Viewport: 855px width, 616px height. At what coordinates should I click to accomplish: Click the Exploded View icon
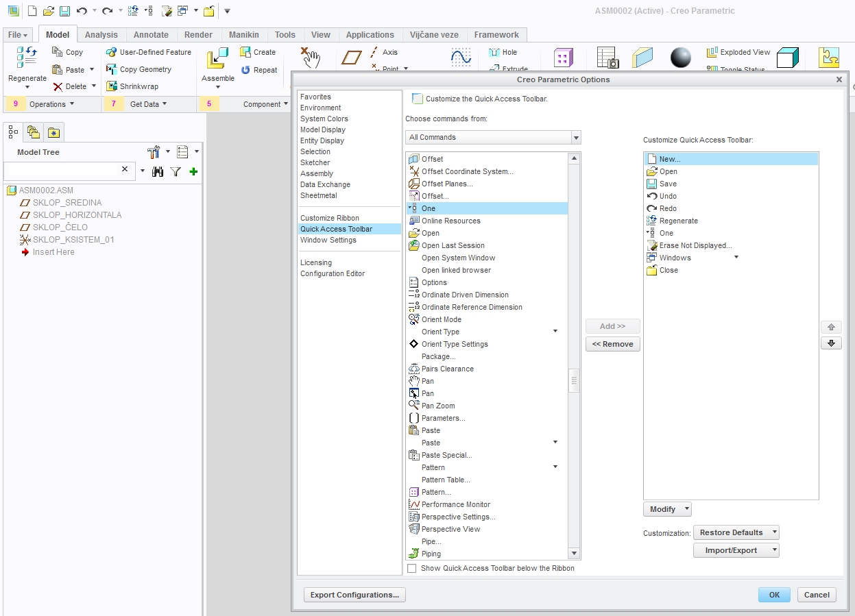(712, 52)
